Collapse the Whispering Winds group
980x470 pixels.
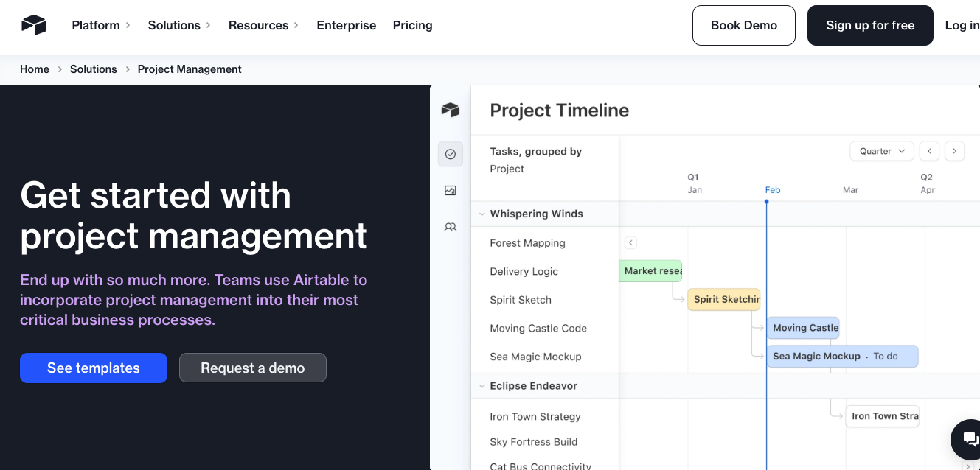(x=482, y=214)
